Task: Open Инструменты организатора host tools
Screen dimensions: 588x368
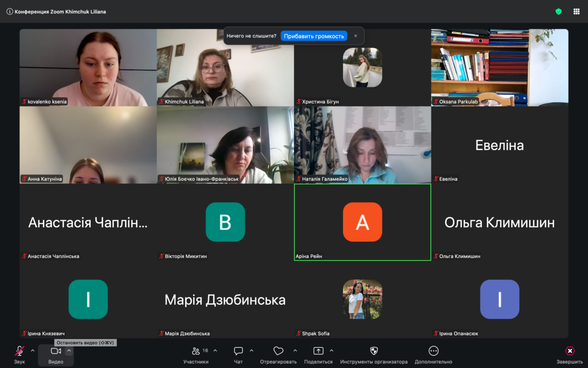Action: point(373,355)
